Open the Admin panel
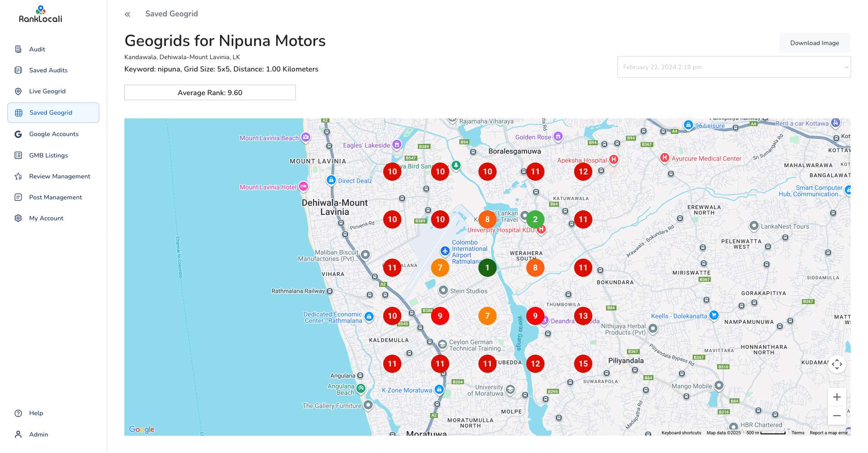The height and width of the screenshot is (453, 868). point(38,434)
